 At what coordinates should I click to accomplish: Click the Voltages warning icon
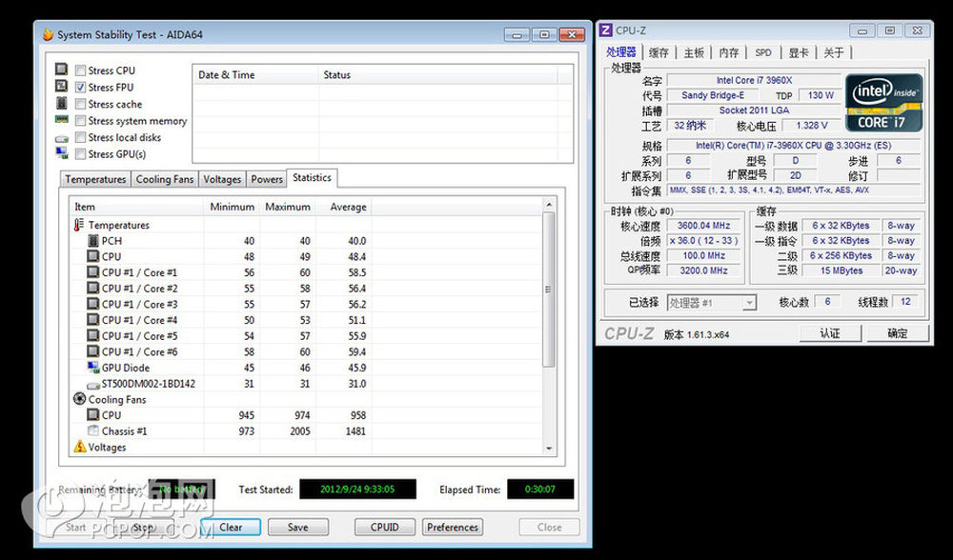pyautogui.click(x=80, y=447)
